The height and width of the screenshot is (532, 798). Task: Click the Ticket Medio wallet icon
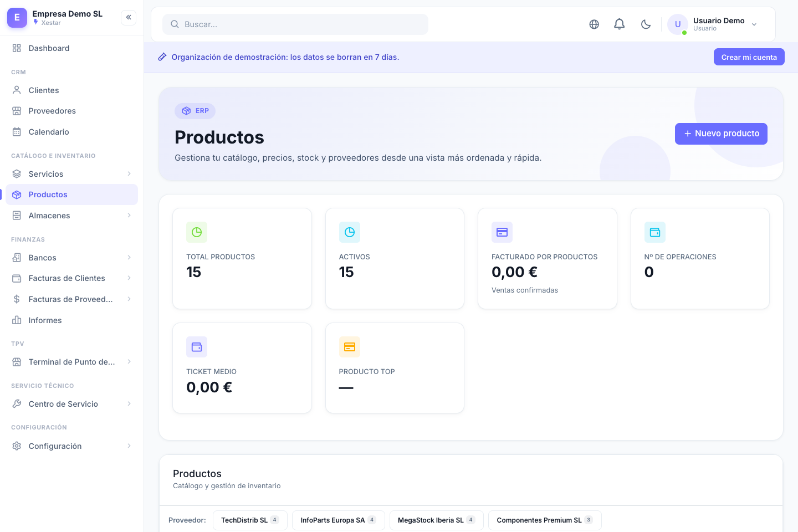click(x=197, y=347)
